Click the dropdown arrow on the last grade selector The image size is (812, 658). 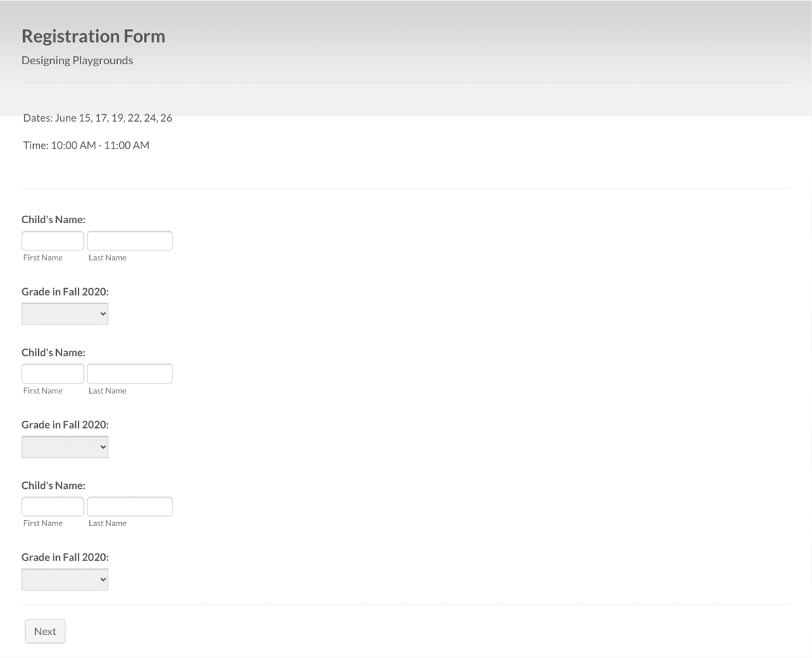[x=102, y=579]
